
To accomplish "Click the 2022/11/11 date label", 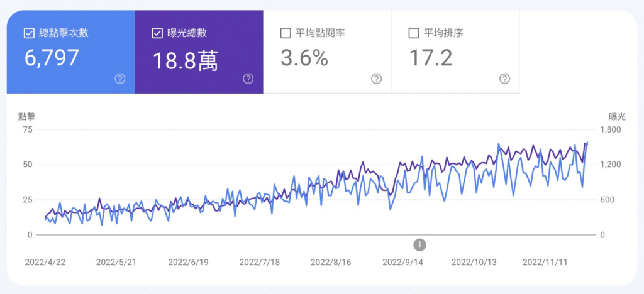I will coord(545,261).
